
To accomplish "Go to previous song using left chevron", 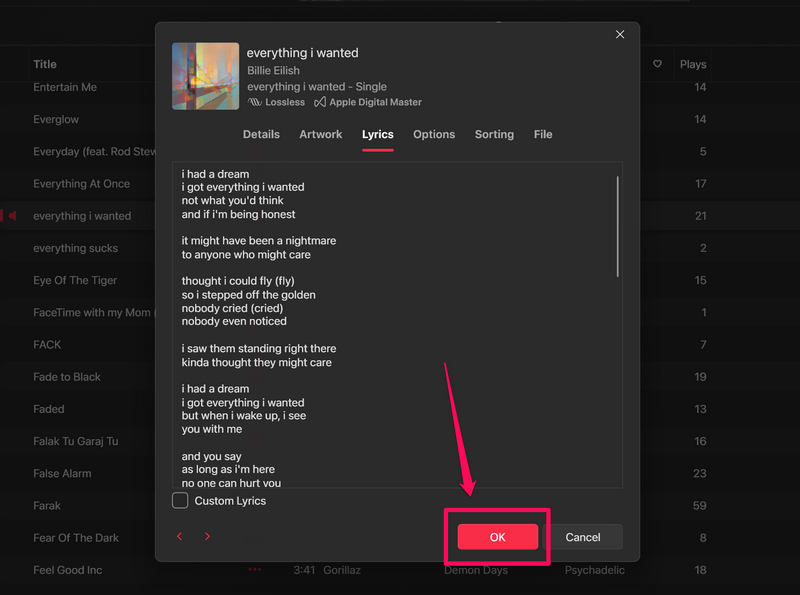I will point(180,537).
